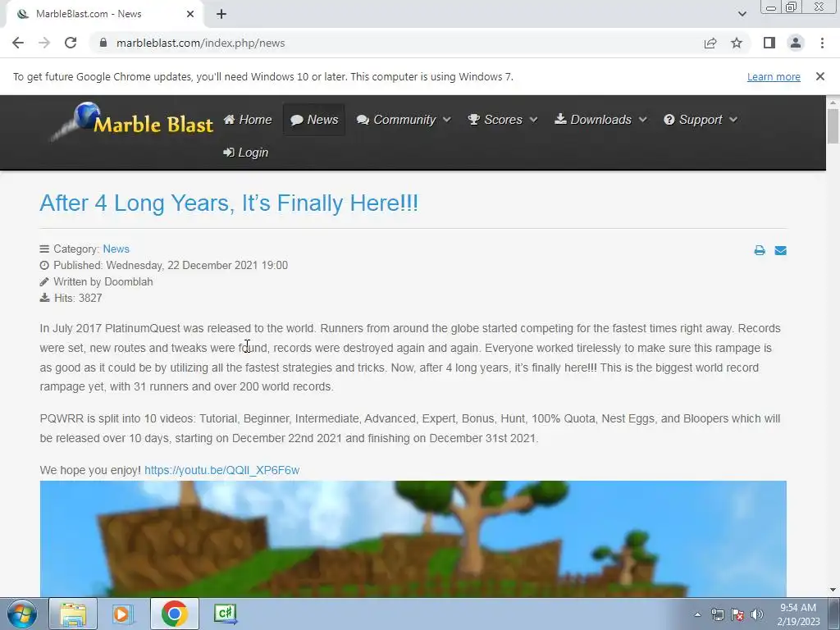
Task: Open the C# application taskbar icon
Action: (x=225, y=614)
